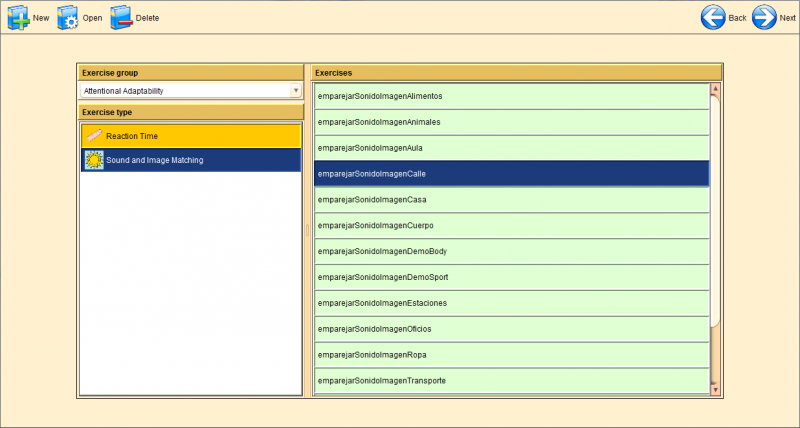This screenshot has width=800, height=428.
Task: Click the Reaction Time ruler icon
Action: pos(94,136)
